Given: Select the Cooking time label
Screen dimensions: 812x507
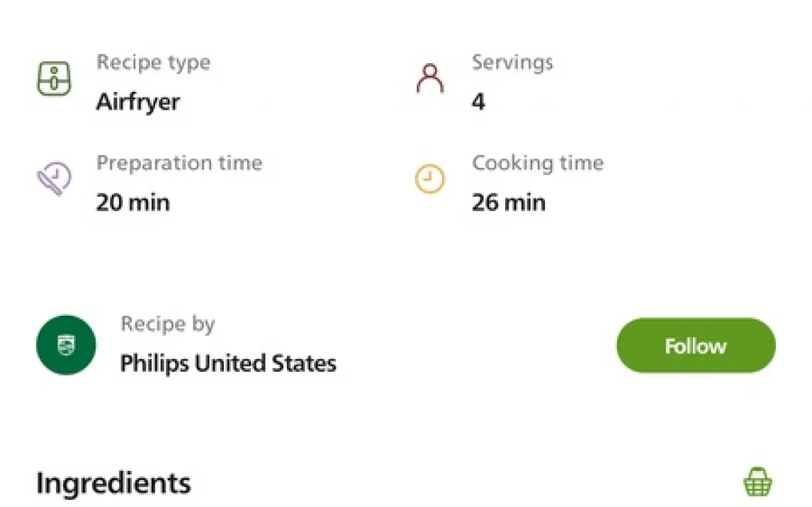Looking at the screenshot, I should click(x=538, y=163).
